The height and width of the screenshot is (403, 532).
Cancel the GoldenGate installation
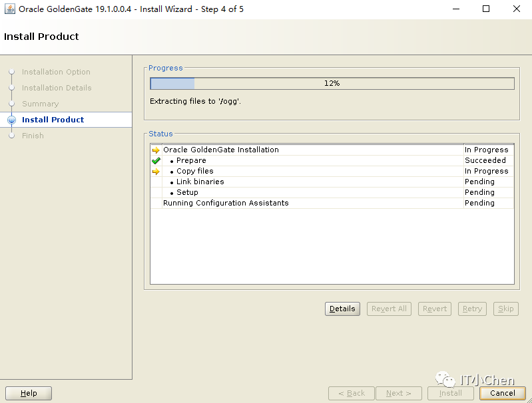click(x=503, y=393)
